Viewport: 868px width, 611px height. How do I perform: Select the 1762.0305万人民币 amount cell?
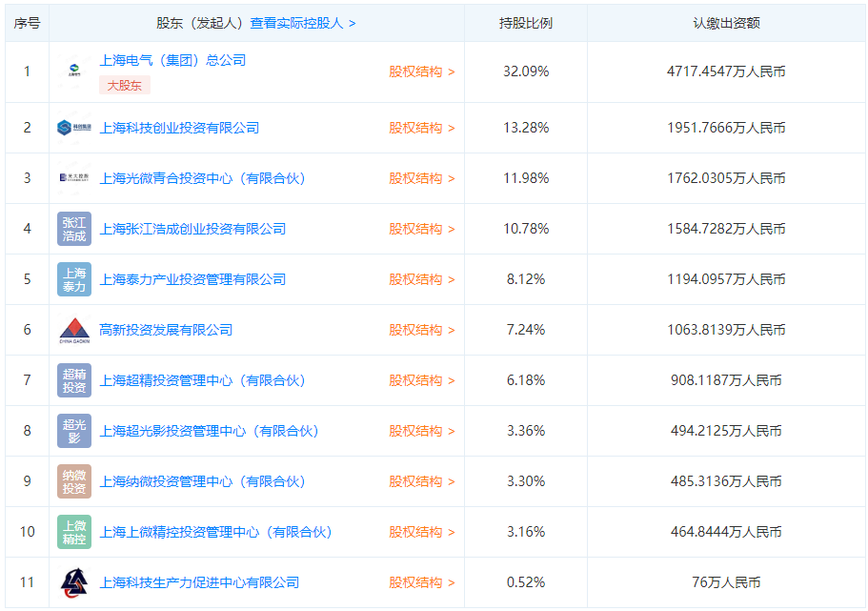click(726, 178)
